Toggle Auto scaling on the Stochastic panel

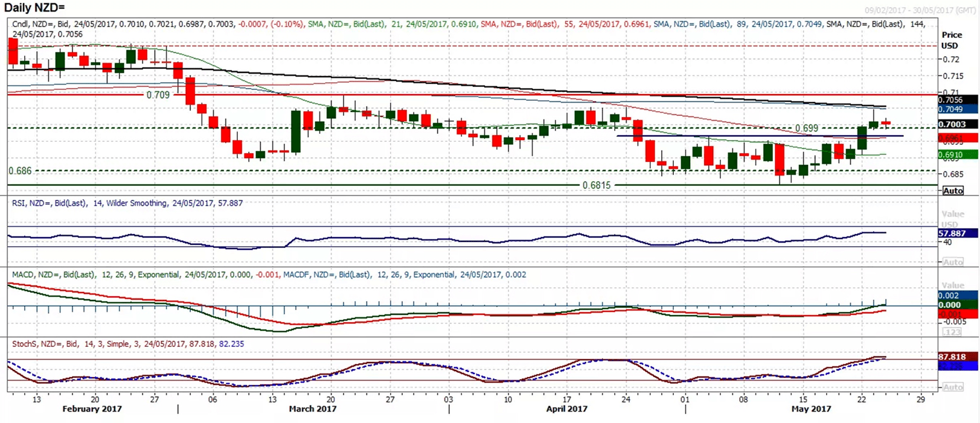point(953,387)
